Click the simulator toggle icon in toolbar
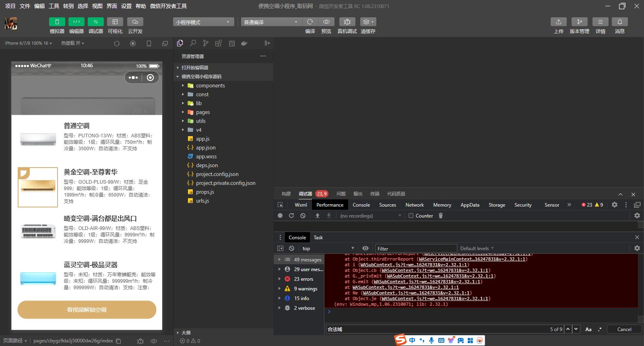Screen dimensions: 644x346 (x=57, y=22)
